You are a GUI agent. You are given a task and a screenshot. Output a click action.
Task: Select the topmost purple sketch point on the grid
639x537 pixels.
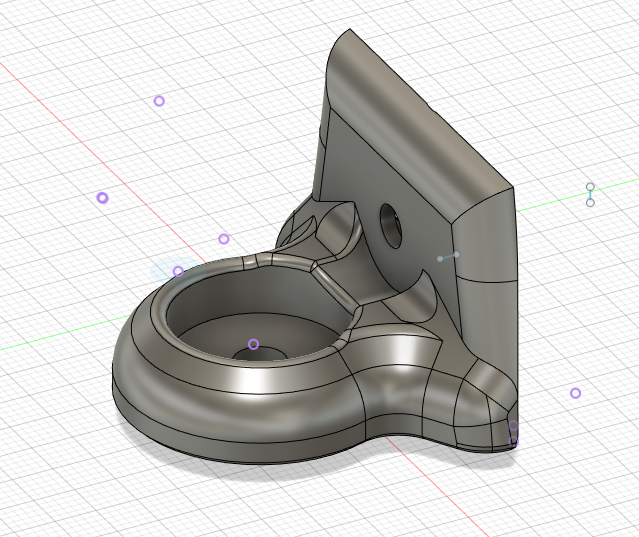pyautogui.click(x=159, y=101)
